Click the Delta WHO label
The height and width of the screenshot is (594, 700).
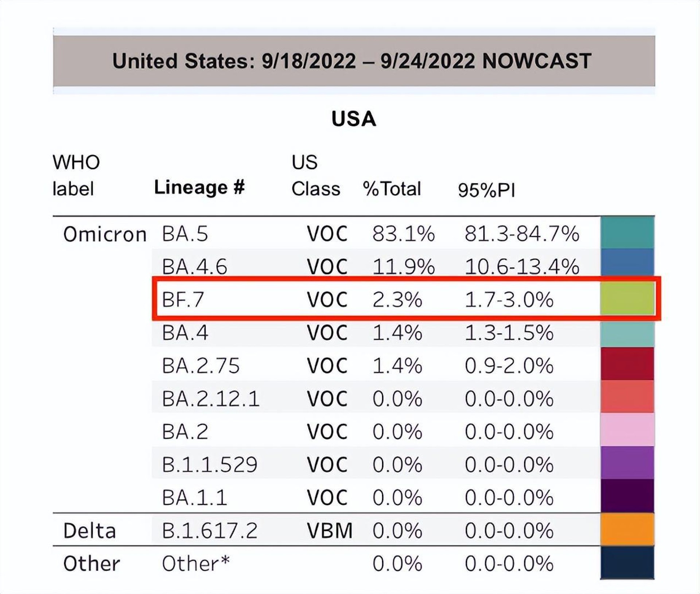[x=89, y=531]
